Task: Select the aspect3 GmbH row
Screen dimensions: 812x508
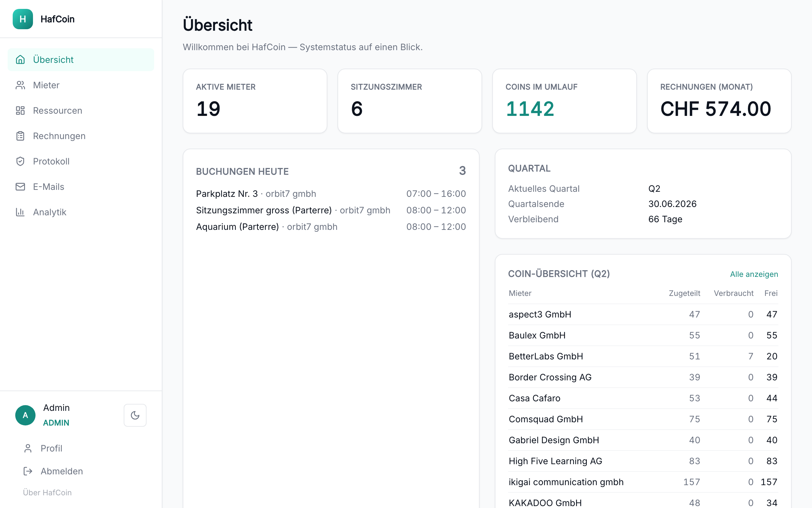Action: [x=643, y=314]
